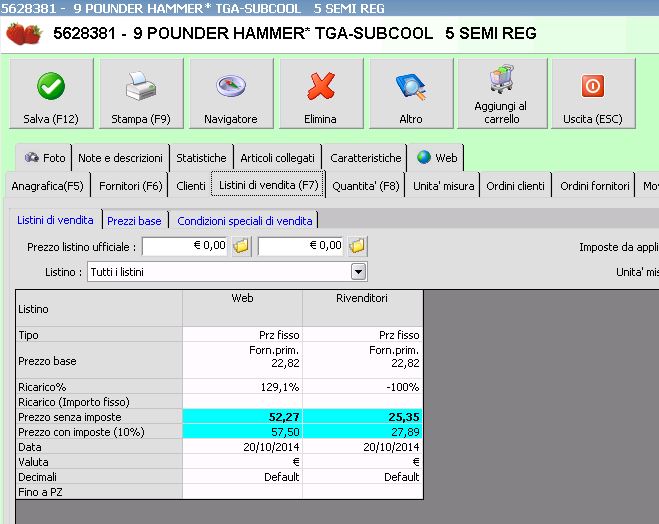
Task: Click Aggiungi al carrello cart button
Action: click(x=502, y=93)
